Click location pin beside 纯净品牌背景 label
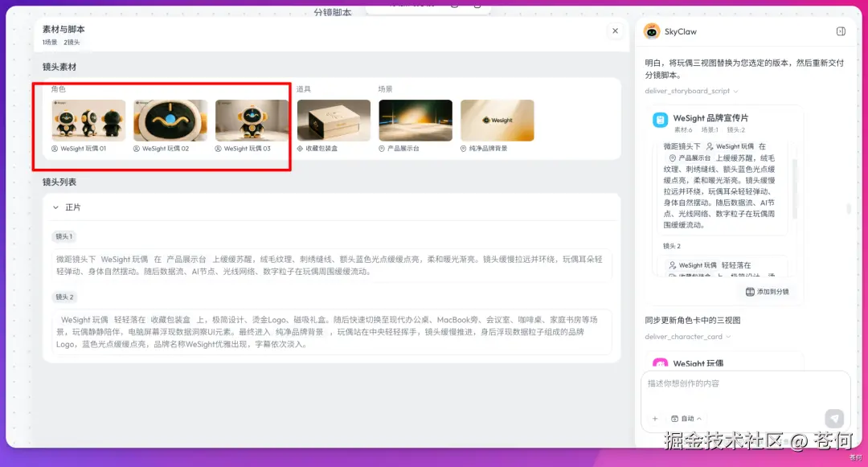Screen dimensions: 868x467 (464, 149)
